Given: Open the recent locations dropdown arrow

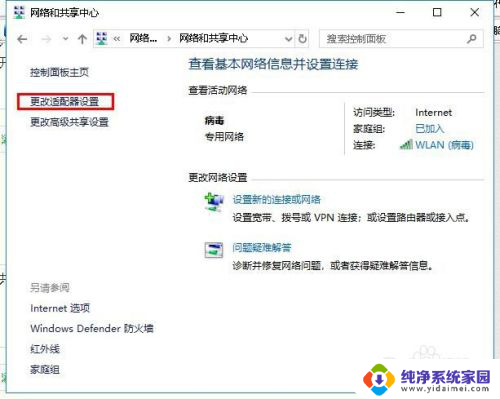Looking at the screenshot, I should [x=66, y=39].
